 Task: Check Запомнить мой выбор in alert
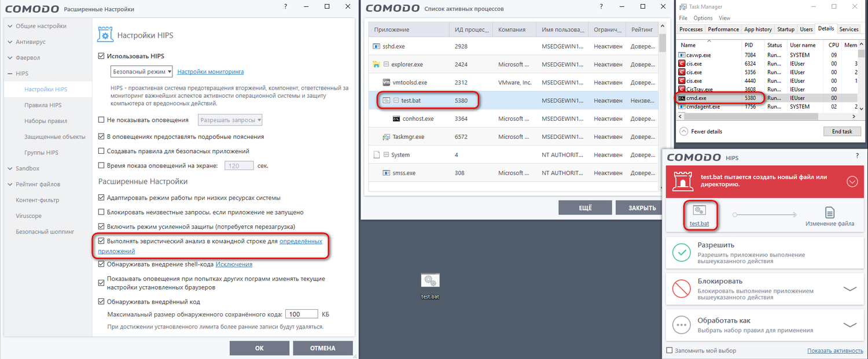[670, 350]
